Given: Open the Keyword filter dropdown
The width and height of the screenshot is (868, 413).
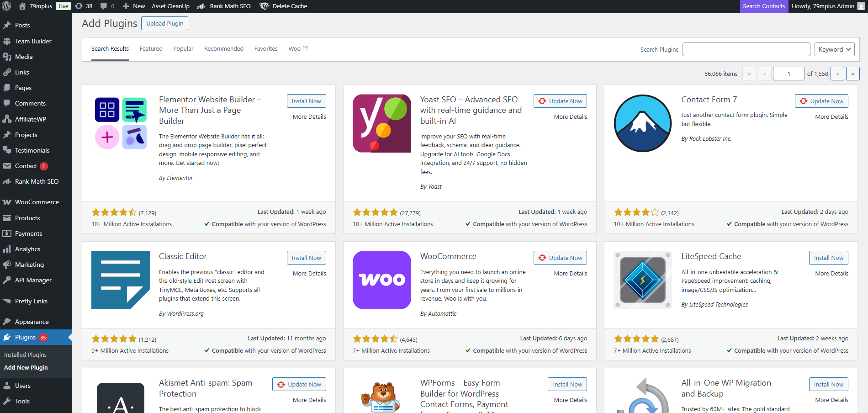Looking at the screenshot, I should pyautogui.click(x=834, y=49).
